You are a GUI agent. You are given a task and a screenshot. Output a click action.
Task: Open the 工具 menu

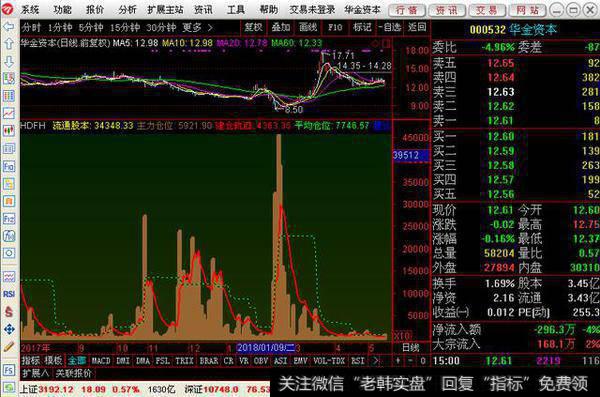[x=236, y=10]
